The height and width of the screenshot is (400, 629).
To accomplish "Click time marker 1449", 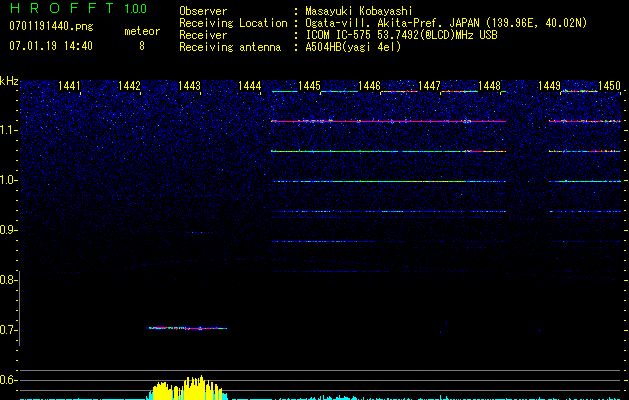I will 549,86.
